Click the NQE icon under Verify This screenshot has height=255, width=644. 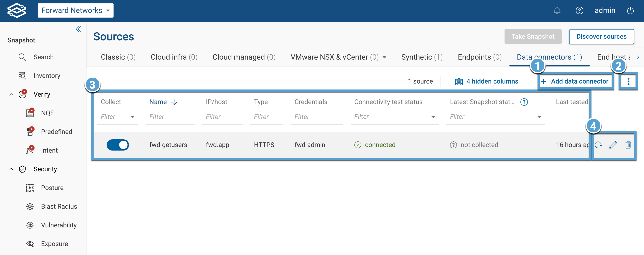30,113
